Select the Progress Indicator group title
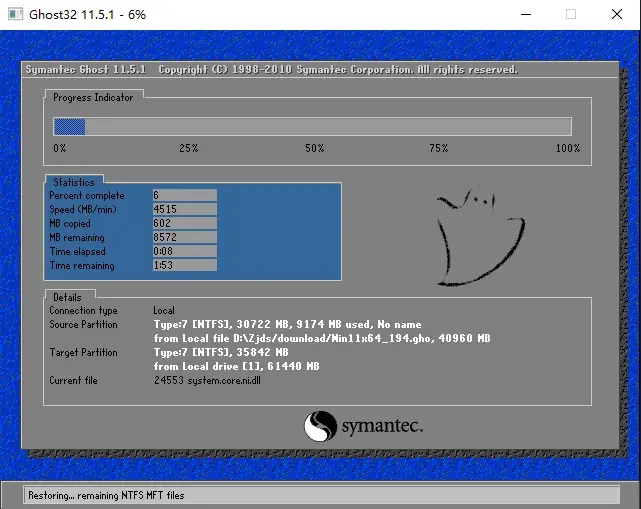The height and width of the screenshot is (509, 641). (x=93, y=97)
